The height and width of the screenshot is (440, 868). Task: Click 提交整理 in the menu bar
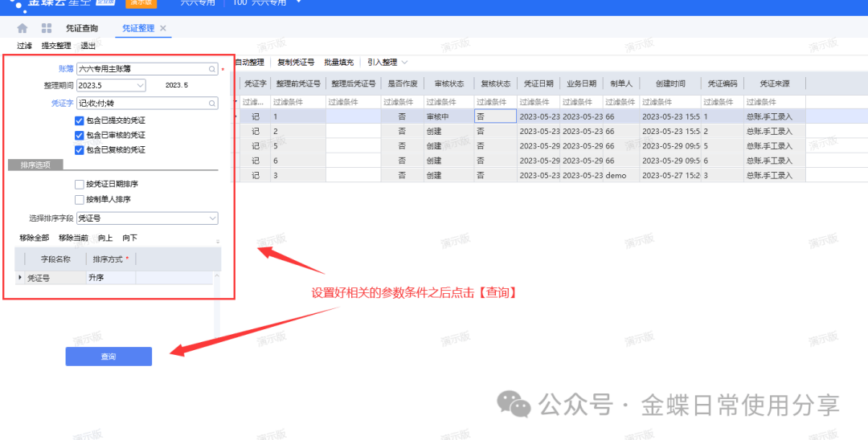[56, 46]
